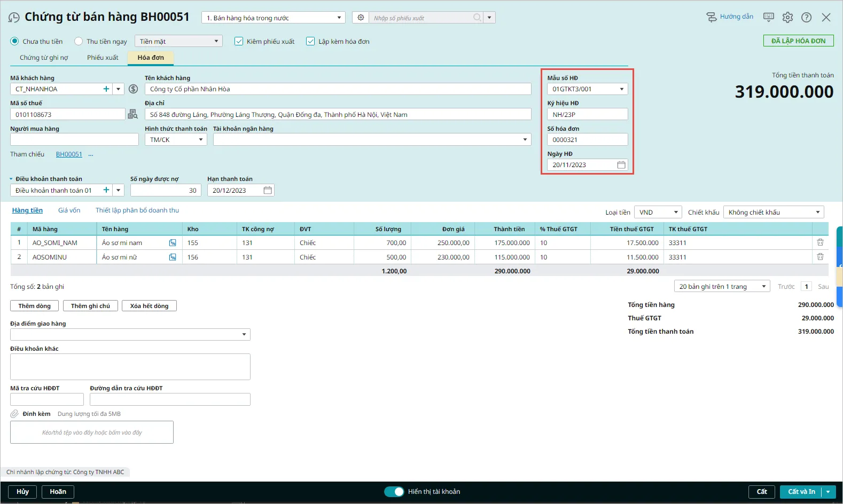Click the Người mua hàng input field
This screenshot has height=504, width=843.
pyautogui.click(x=74, y=140)
